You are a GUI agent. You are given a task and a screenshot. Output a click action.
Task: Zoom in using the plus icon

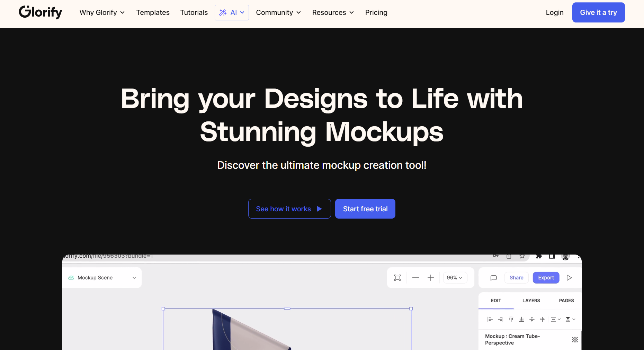tap(430, 277)
